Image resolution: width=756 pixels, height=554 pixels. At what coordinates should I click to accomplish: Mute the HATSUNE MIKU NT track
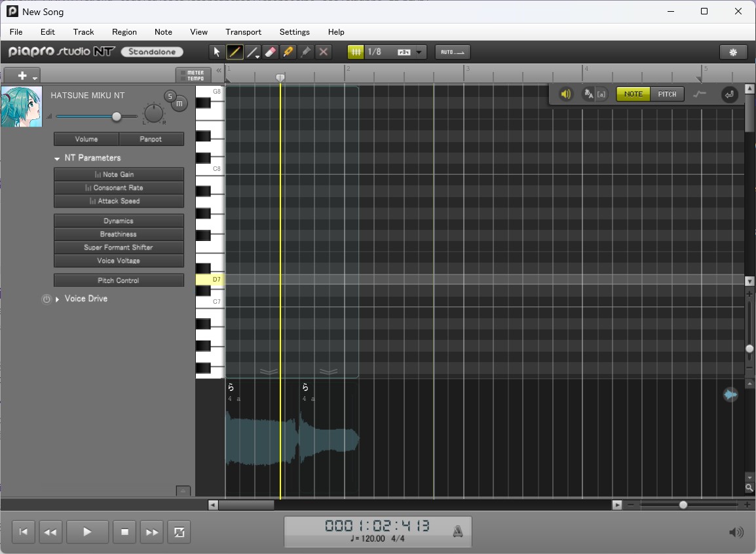[x=180, y=103]
